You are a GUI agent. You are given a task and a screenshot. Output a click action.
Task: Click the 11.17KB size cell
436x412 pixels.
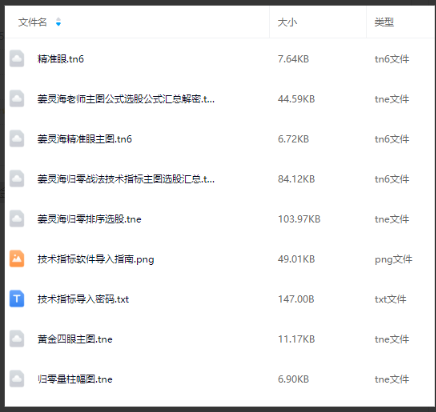(x=296, y=339)
